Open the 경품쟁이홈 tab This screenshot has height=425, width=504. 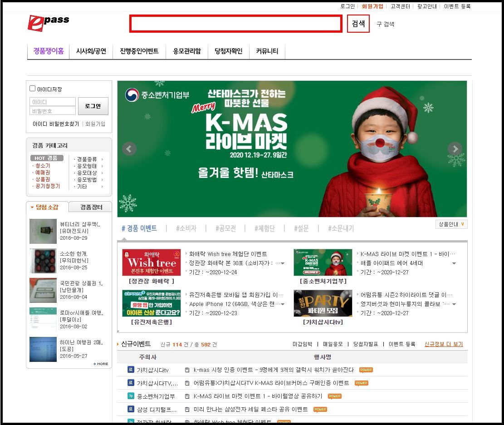click(49, 51)
